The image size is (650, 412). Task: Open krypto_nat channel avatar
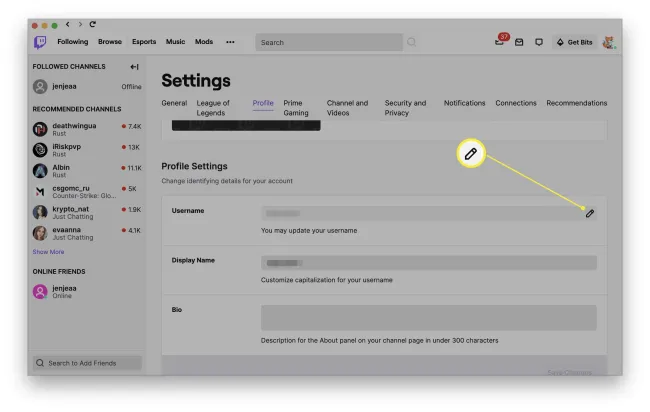[x=40, y=212]
